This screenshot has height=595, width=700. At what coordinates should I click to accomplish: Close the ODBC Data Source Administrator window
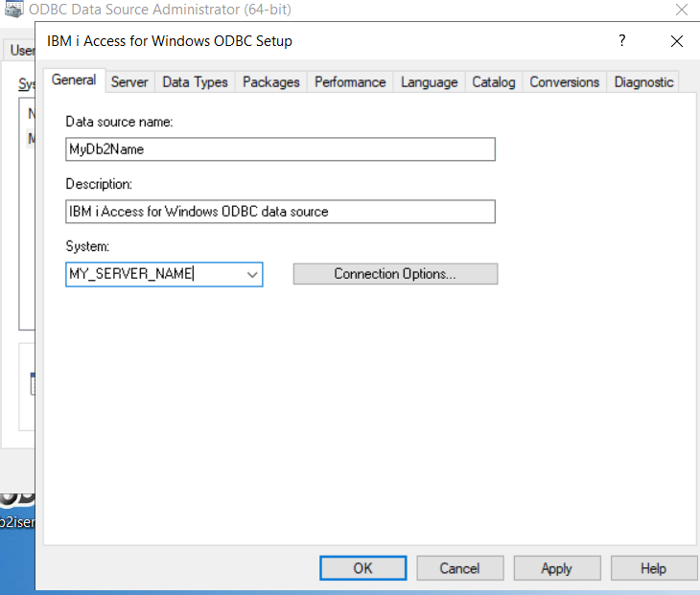click(x=682, y=10)
